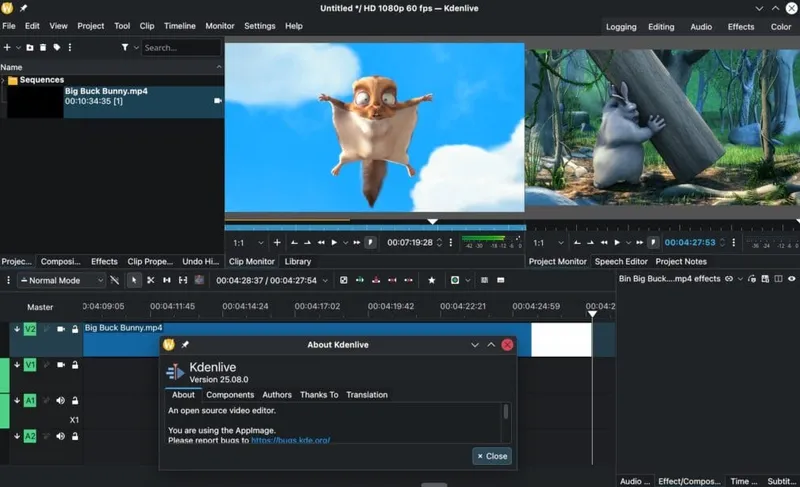Open Project Monitor play options dropdown arrow
Image resolution: width=800 pixels, height=487 pixels.
(628, 243)
